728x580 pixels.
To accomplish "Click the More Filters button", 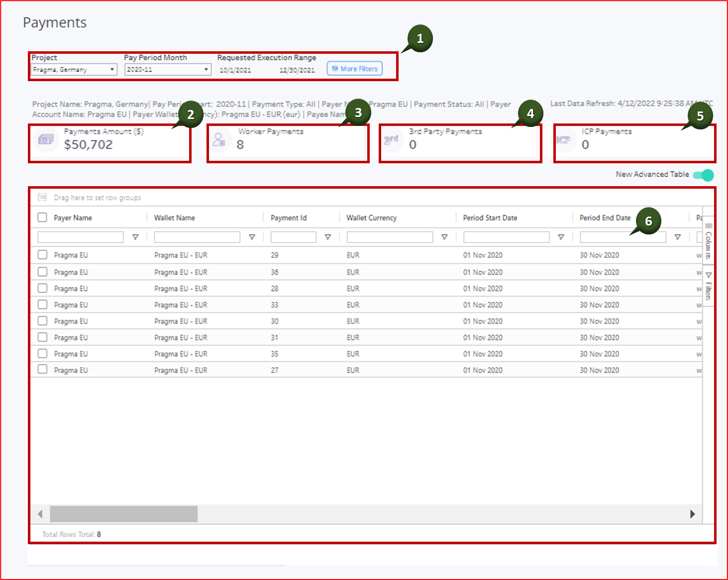I will [354, 68].
